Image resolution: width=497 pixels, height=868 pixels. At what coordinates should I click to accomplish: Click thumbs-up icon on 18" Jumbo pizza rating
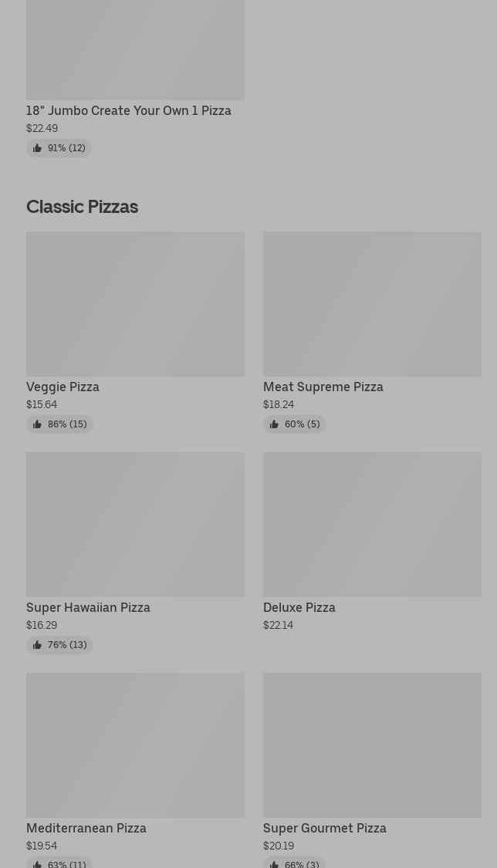(37, 148)
